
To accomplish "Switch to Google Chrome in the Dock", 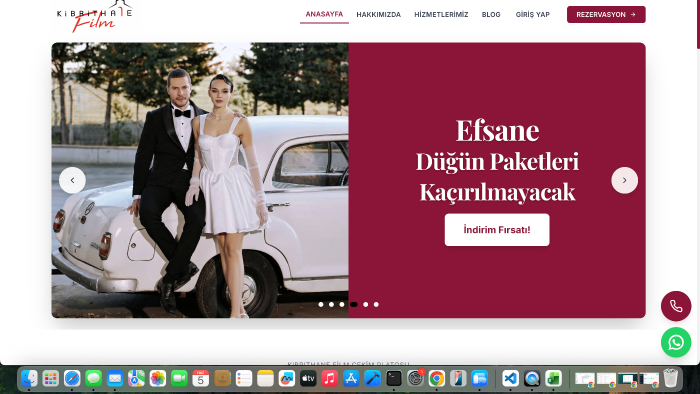I will click(x=437, y=379).
